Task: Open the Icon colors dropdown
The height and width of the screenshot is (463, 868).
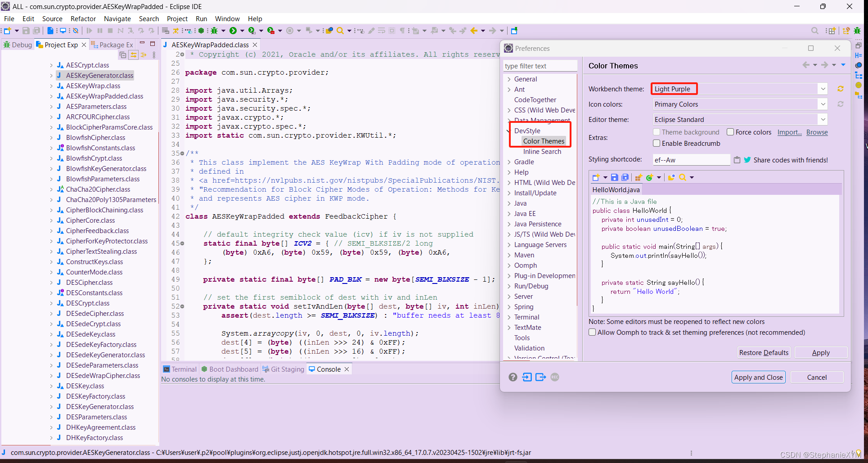Action: [x=823, y=104]
